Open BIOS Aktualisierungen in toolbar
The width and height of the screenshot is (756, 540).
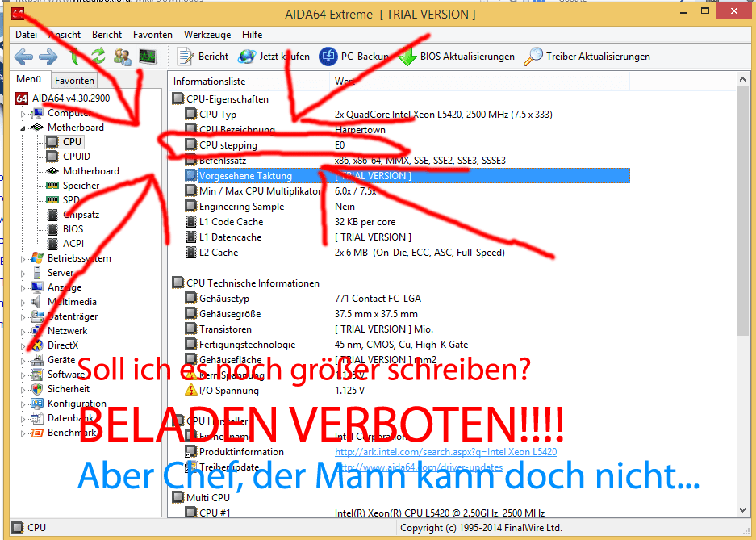pyautogui.click(x=456, y=57)
